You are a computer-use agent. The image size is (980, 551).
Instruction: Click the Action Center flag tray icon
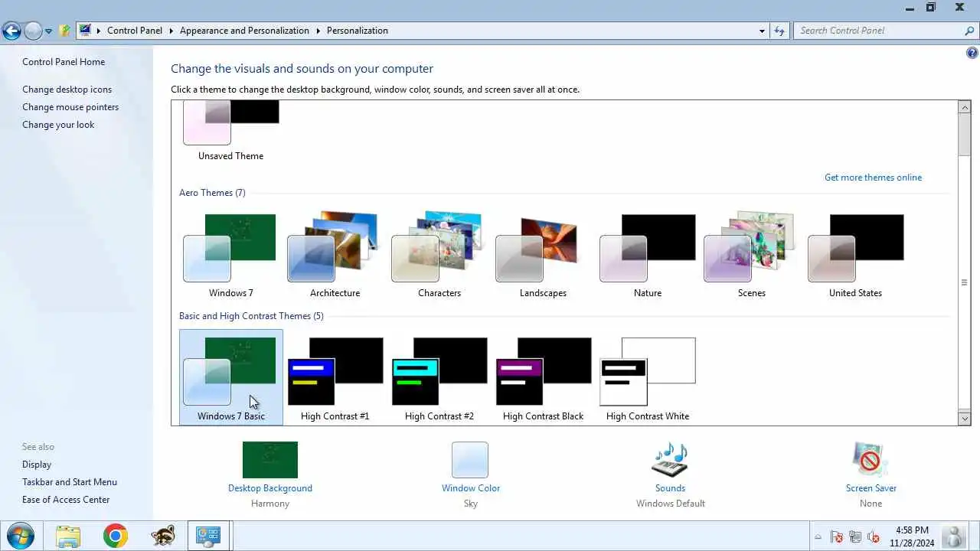click(837, 536)
